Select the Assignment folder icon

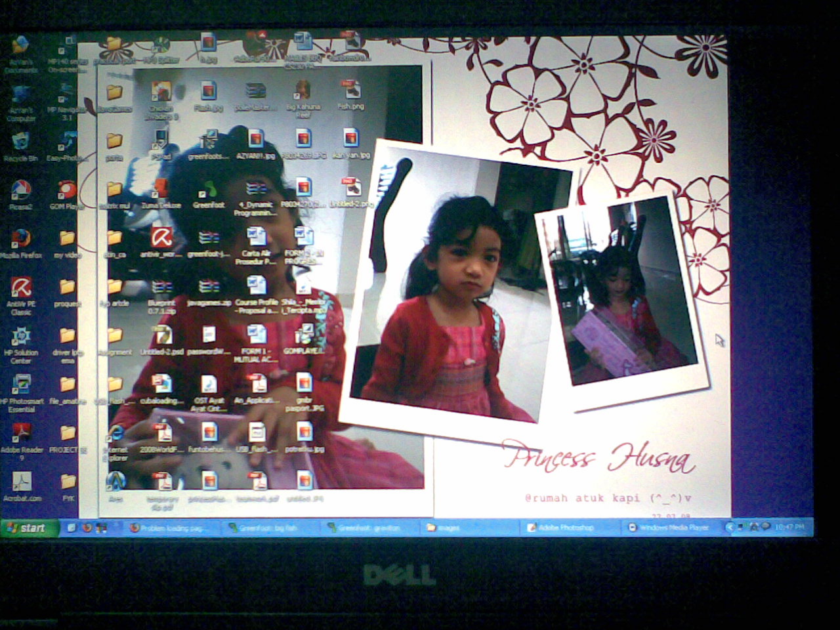(x=115, y=341)
